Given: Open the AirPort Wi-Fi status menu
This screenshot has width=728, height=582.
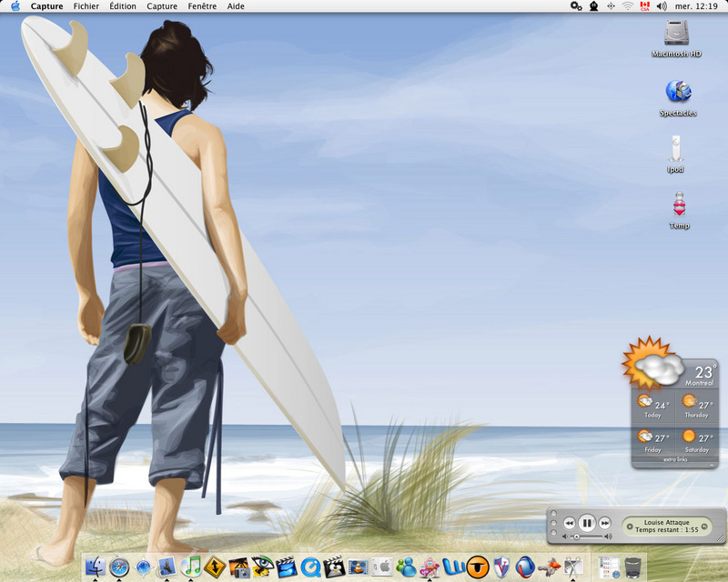Looking at the screenshot, I should (x=628, y=6).
